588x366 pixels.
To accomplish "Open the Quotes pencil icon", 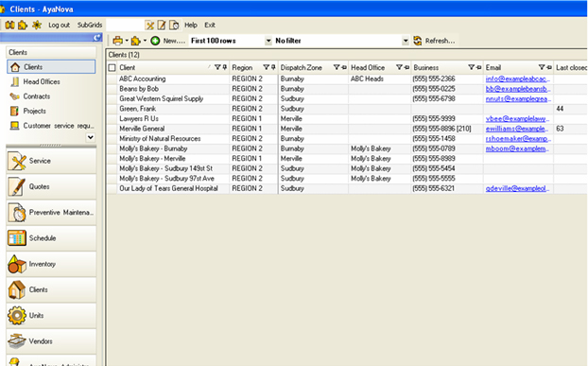I will click(x=17, y=186).
